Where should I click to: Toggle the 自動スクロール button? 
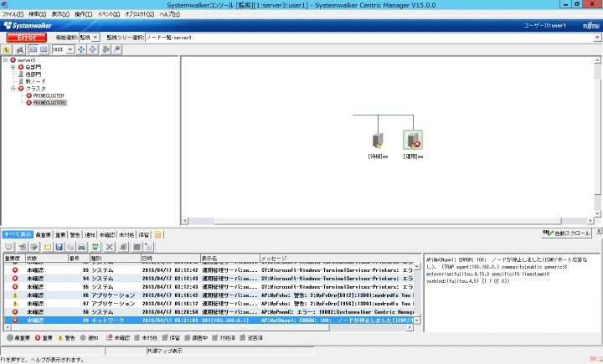coord(567,233)
